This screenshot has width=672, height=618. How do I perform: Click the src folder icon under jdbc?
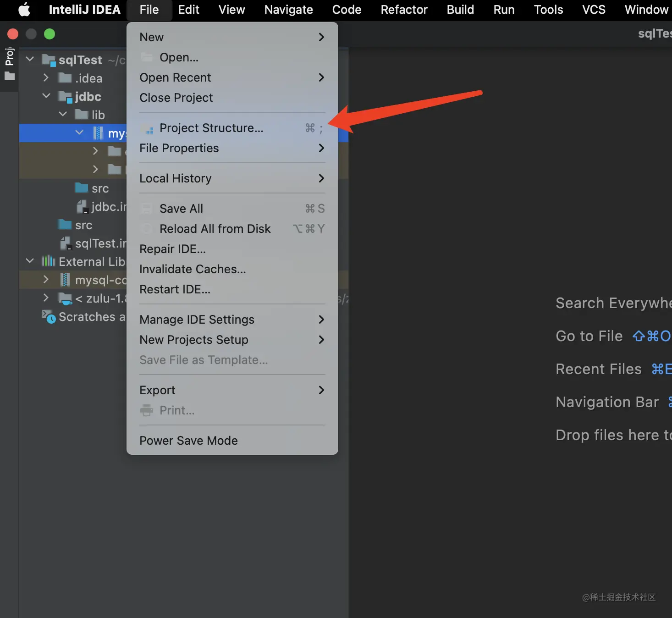(x=82, y=188)
